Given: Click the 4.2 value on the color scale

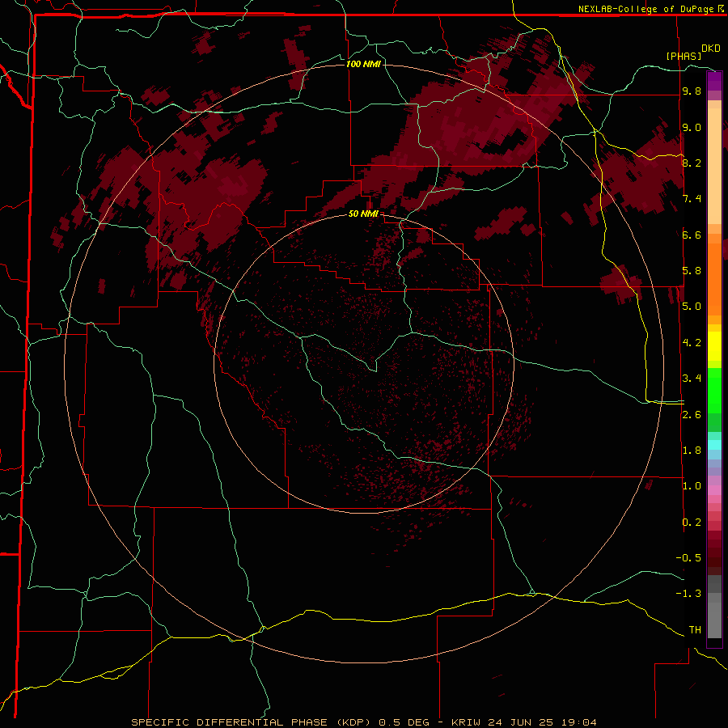Looking at the screenshot, I should pyautogui.click(x=692, y=343).
